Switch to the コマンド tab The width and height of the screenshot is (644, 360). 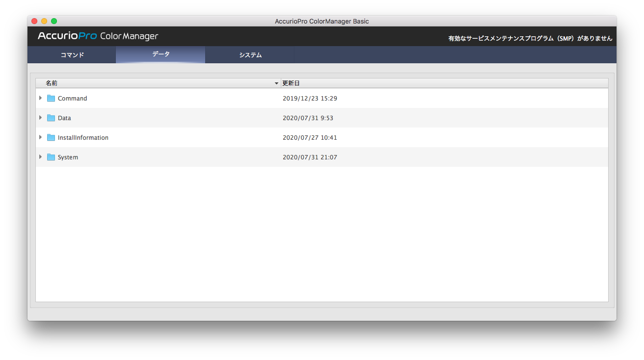pos(72,55)
